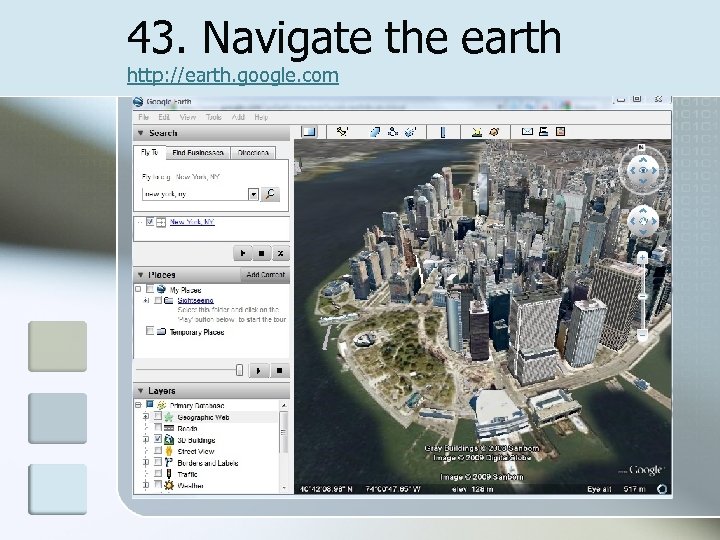720x540 pixels.
Task: Clear search results with X button
Action: (281, 253)
